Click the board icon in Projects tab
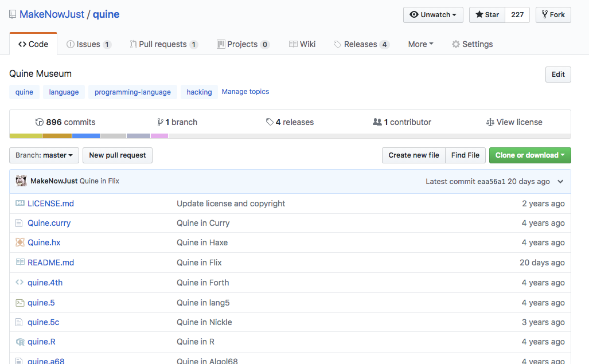Viewport: 589px width, 364px height. click(x=221, y=44)
